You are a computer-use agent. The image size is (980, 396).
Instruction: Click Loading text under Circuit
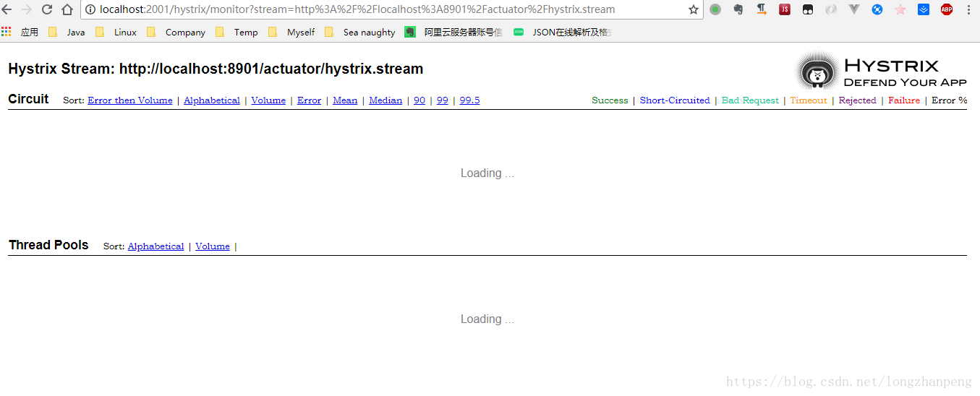pos(487,173)
